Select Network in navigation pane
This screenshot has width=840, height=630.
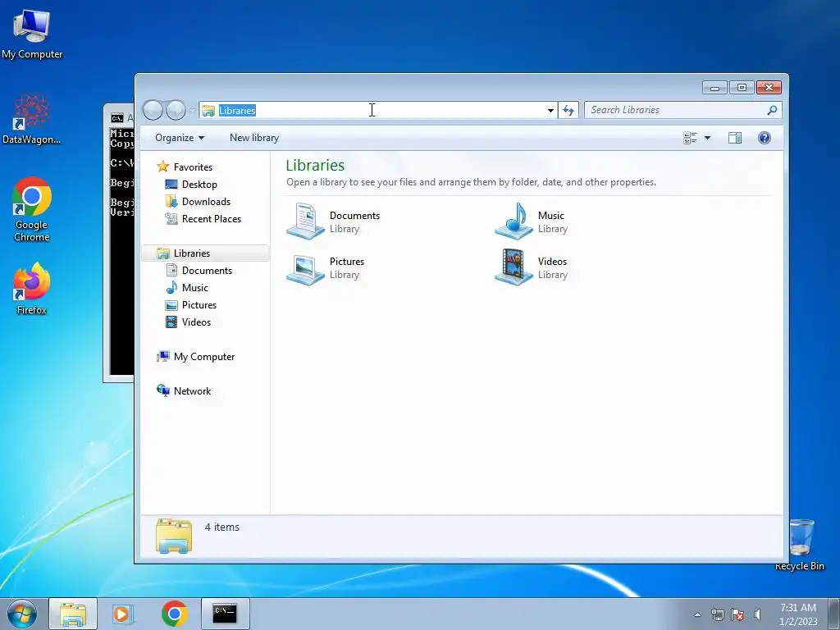[x=184, y=391]
